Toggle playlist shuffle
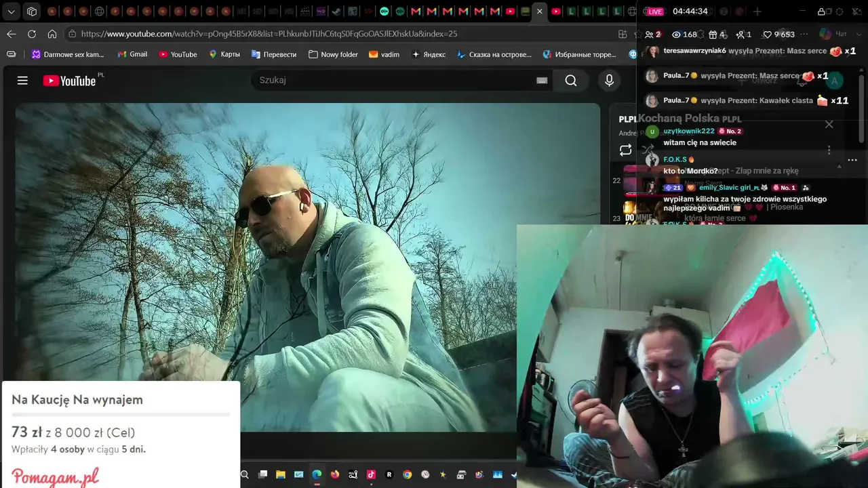Image resolution: width=868 pixels, height=488 pixels. point(648,150)
